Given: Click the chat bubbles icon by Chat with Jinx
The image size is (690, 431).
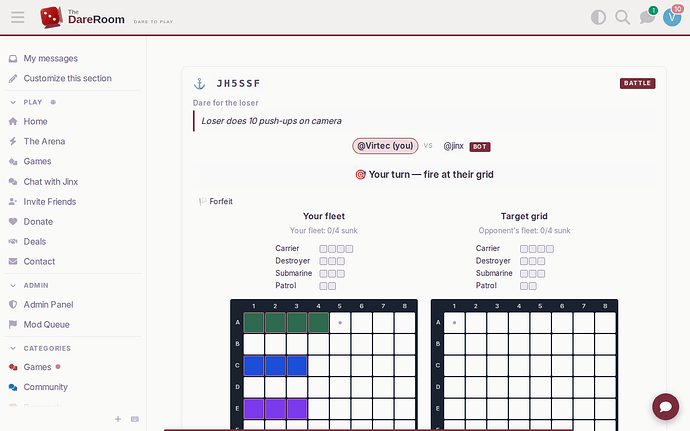Looking at the screenshot, I should click(x=13, y=181).
